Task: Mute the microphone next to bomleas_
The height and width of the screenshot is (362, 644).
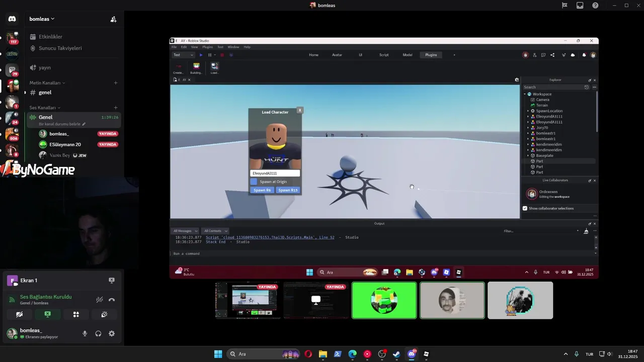Action: click(x=85, y=333)
